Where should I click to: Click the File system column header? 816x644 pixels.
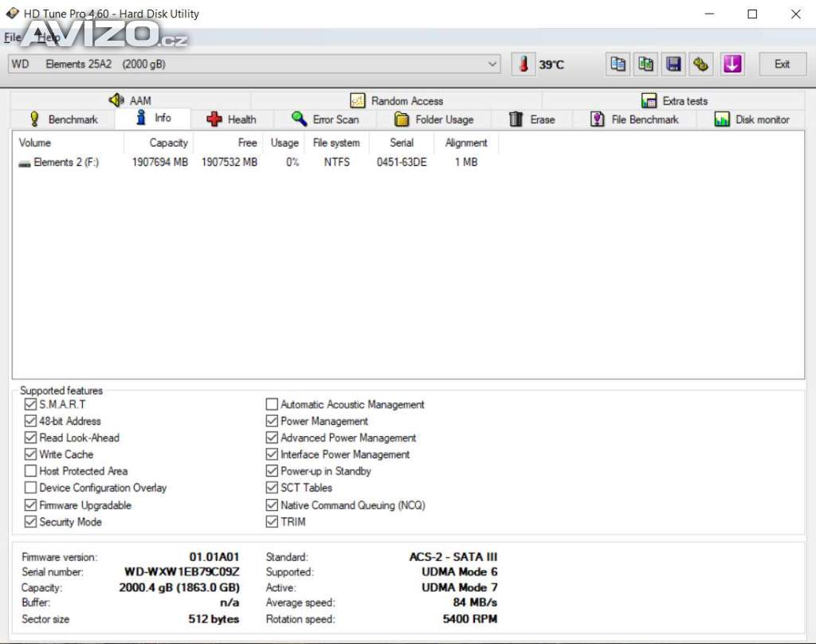pos(337,143)
